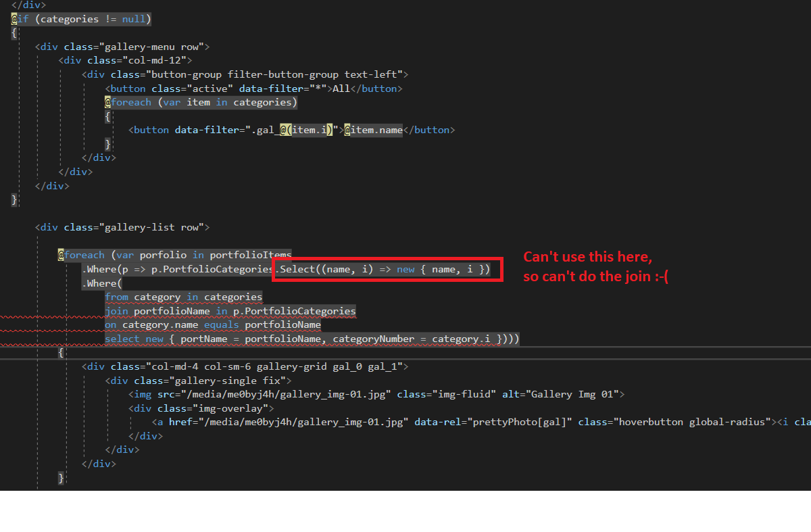This screenshot has height=532, width=811.
Task: Click the @foreach var porfolio in portfolioItems line
Action: point(174,255)
